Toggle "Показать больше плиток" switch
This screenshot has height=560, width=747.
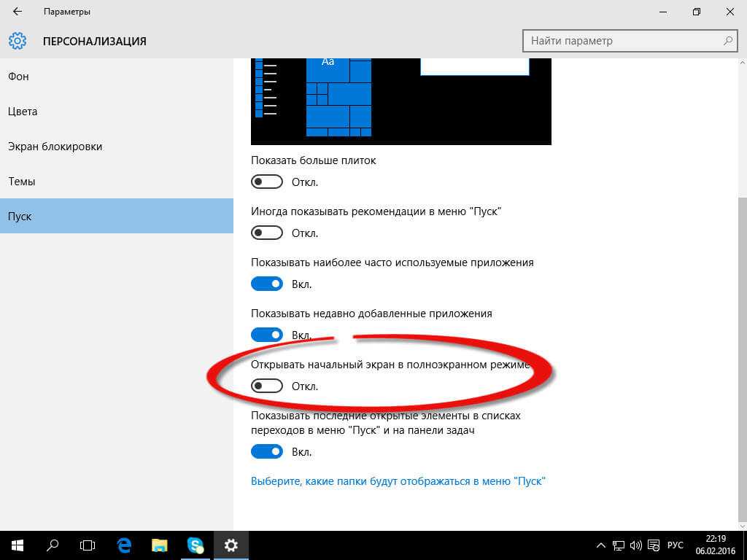266,182
